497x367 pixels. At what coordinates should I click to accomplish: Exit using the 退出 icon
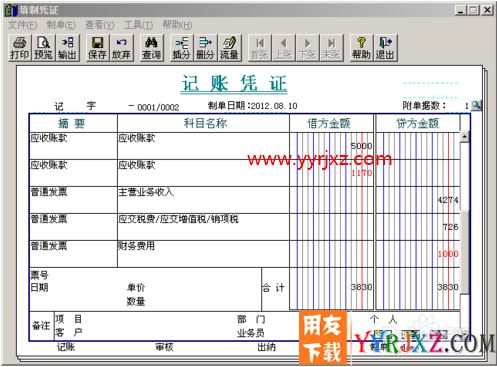385,48
